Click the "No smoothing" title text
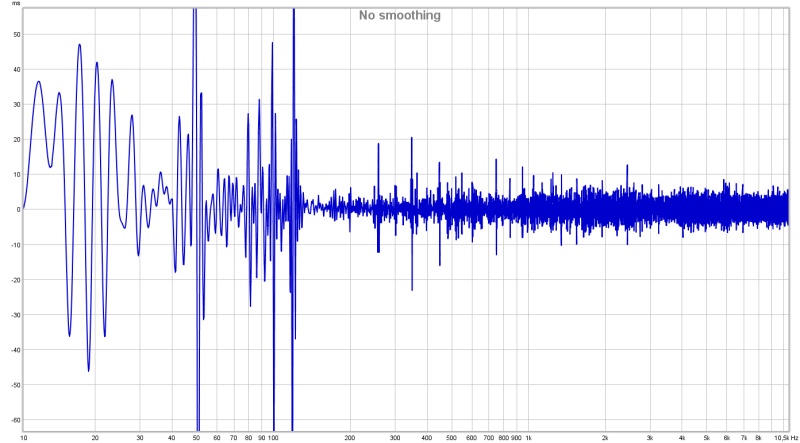 click(x=399, y=15)
